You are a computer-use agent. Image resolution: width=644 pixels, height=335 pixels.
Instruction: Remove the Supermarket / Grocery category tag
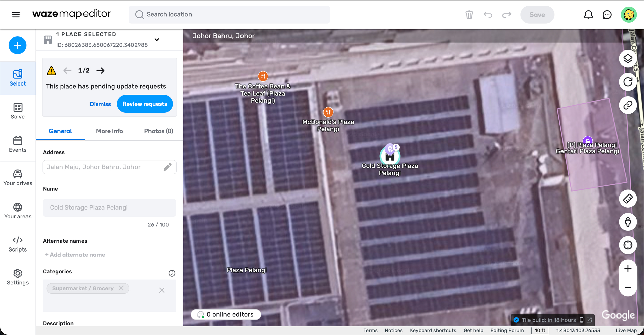coord(121,288)
